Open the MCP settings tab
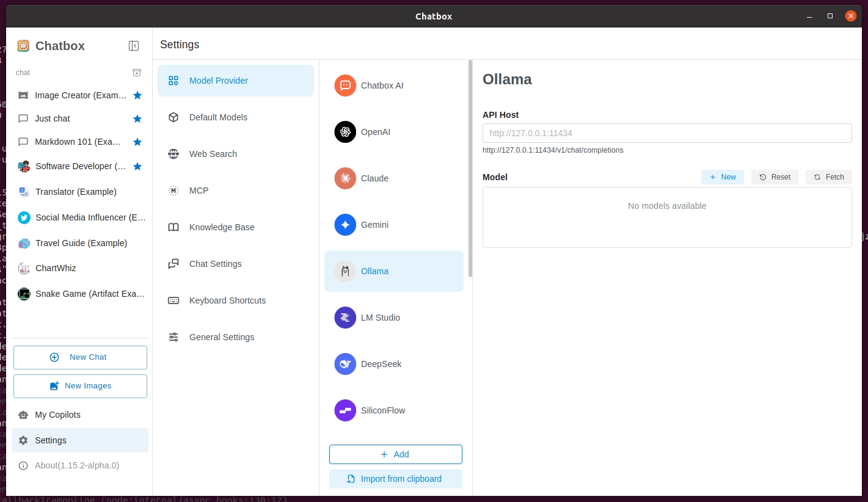The width and height of the screenshot is (868, 502). [236, 191]
